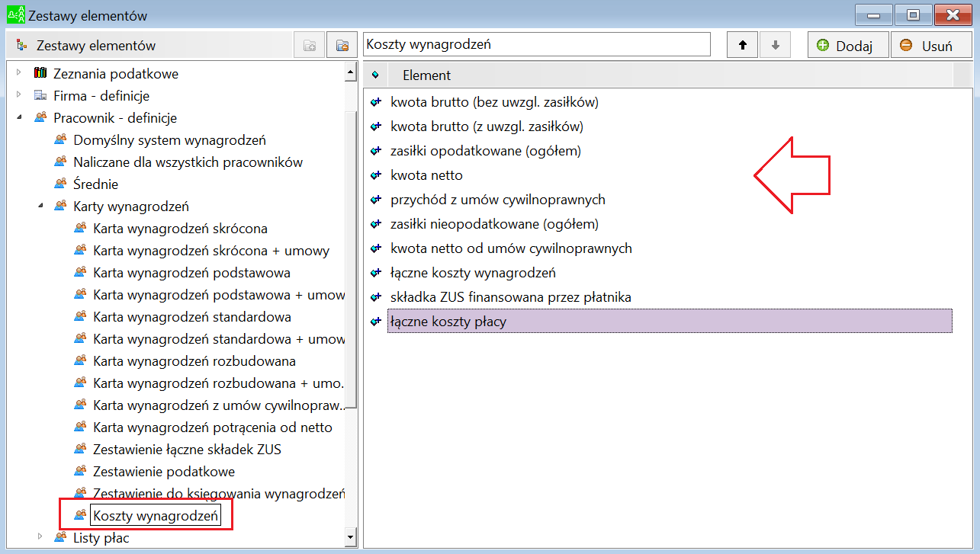
Task: Select Karta wynagrodzeń podstawowa
Action: (x=191, y=273)
